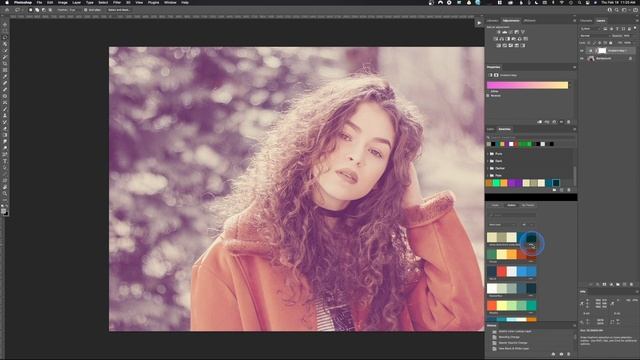
Task: Hide the Gradient Map layer
Action: [582, 51]
